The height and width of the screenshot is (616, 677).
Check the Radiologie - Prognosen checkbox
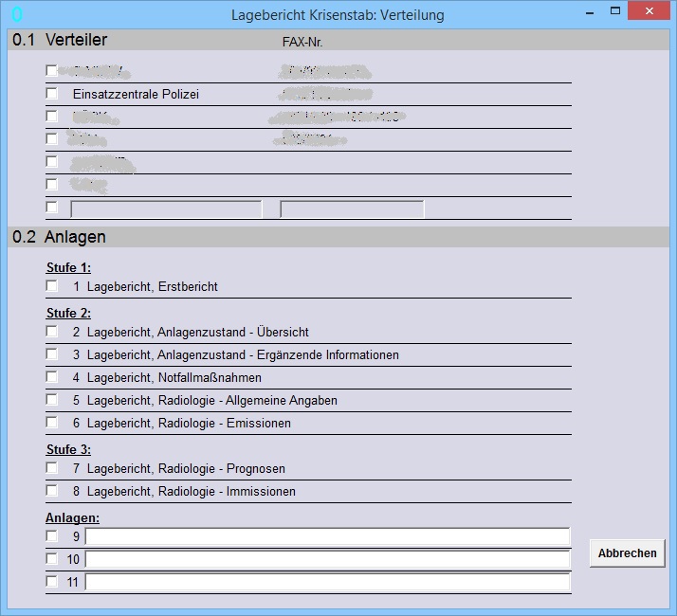(x=52, y=468)
